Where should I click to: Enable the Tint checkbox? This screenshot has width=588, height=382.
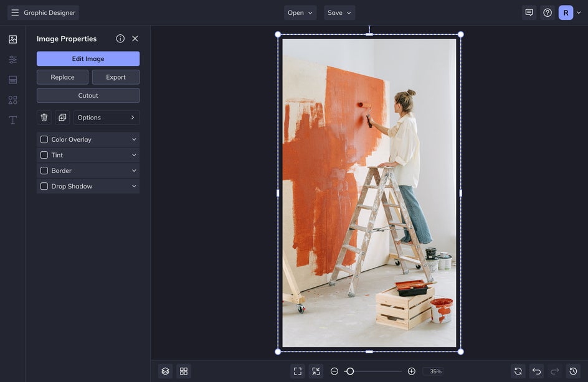tap(44, 155)
